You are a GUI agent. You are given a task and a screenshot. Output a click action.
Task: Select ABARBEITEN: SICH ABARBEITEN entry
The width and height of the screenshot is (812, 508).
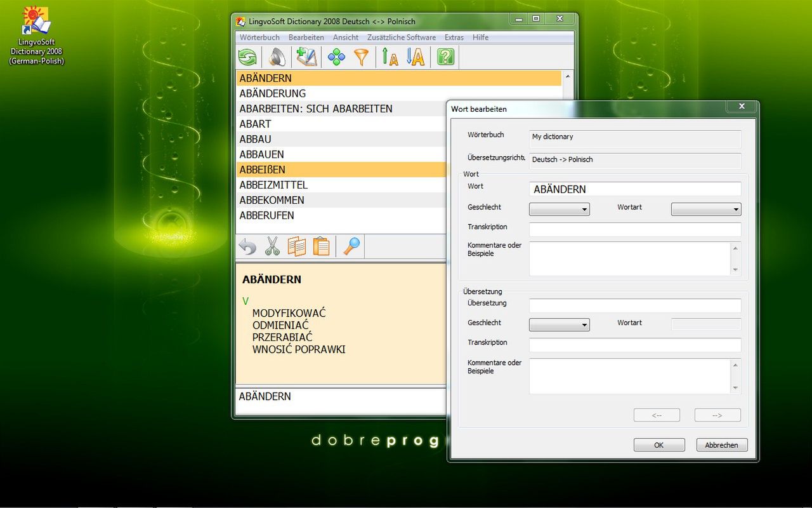tap(341, 109)
